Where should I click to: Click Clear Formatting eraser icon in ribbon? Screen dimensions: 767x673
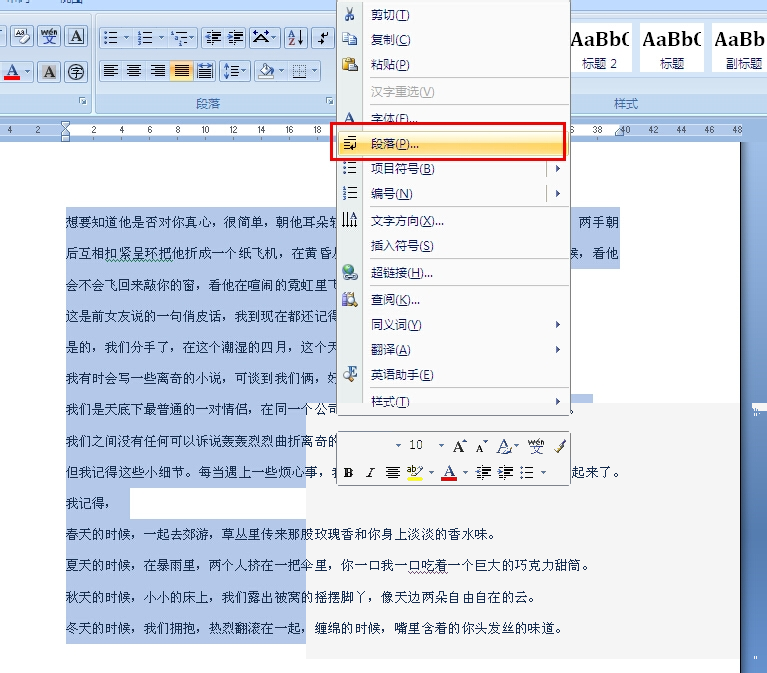point(23,37)
